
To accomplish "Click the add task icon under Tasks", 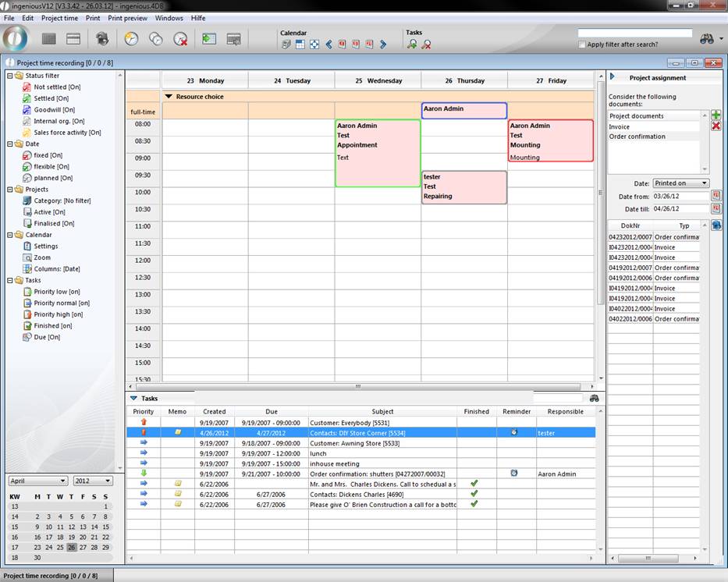I will click(x=412, y=44).
